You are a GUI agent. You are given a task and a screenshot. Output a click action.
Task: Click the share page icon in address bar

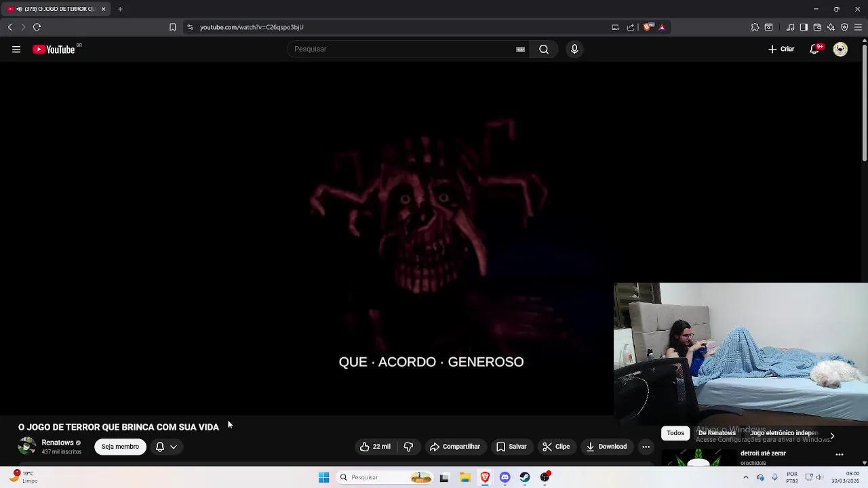(x=631, y=27)
